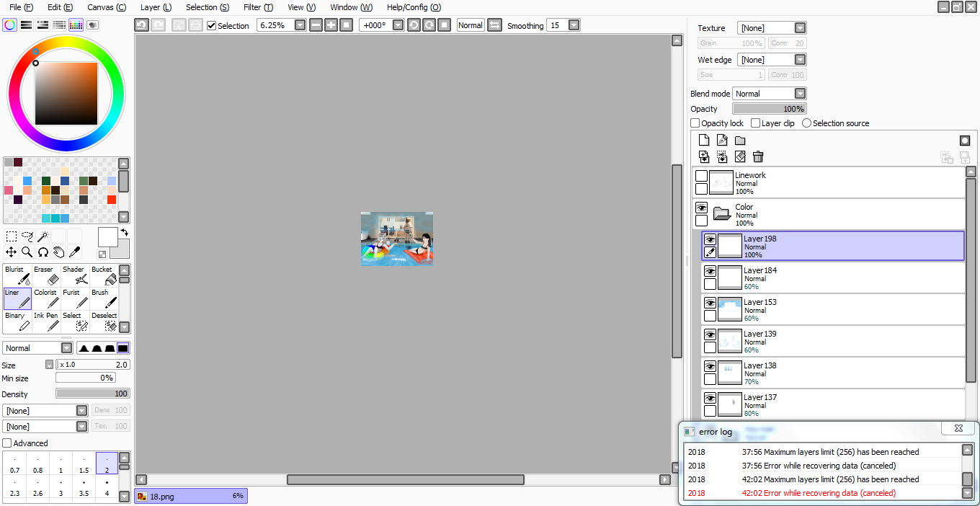Adjust the brush Density slider
Viewport: 980px width, 506px height.
[x=93, y=394]
